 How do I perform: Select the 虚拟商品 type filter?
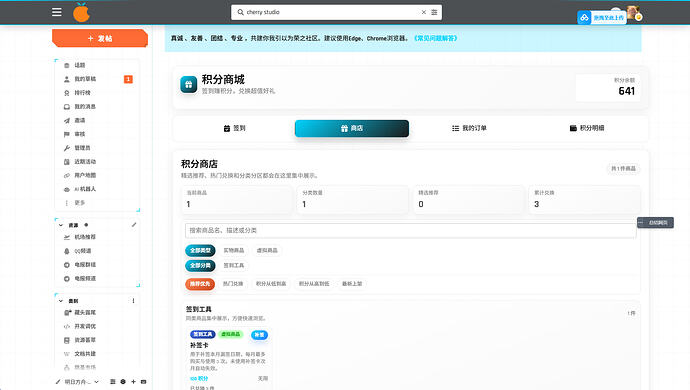point(267,250)
